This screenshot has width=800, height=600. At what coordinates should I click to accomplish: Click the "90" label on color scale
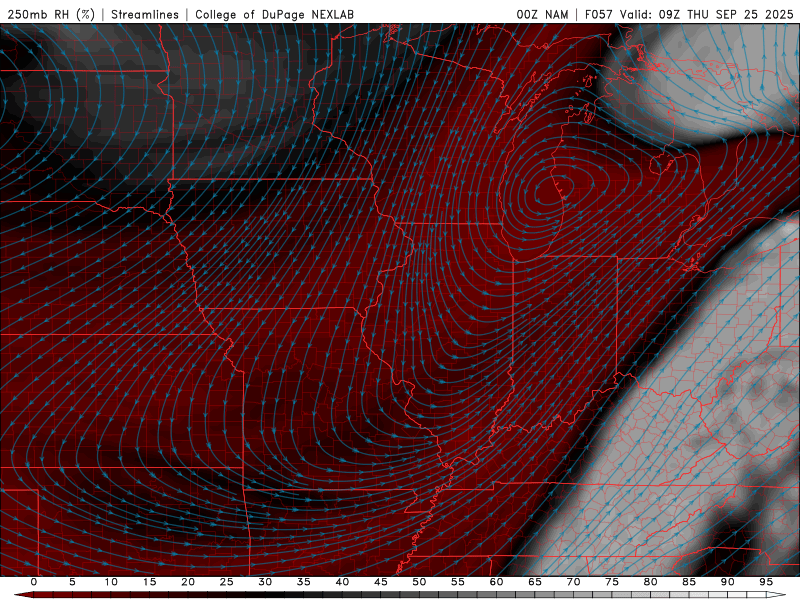(727, 582)
